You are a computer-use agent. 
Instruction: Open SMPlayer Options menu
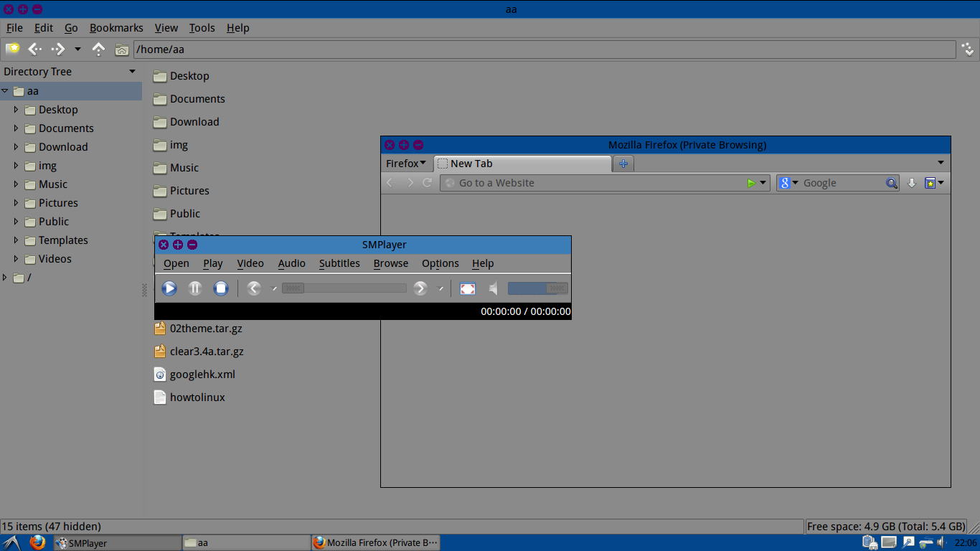coord(440,263)
